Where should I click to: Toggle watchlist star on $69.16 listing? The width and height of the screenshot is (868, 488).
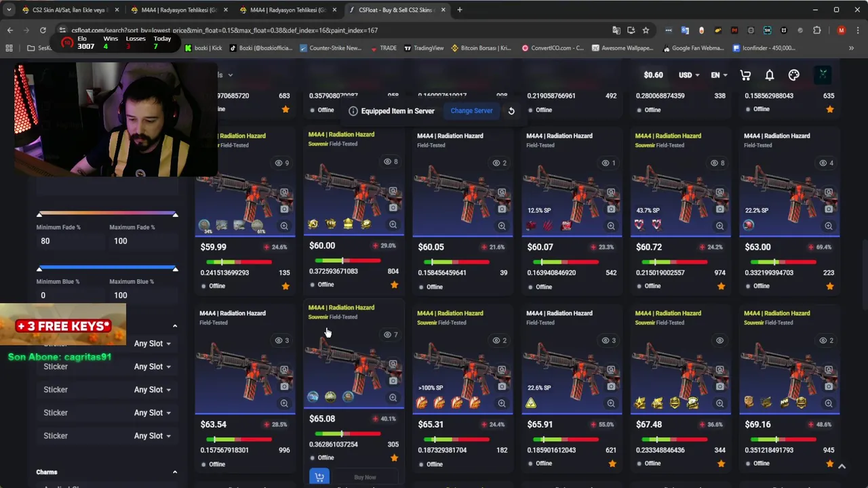(830, 464)
